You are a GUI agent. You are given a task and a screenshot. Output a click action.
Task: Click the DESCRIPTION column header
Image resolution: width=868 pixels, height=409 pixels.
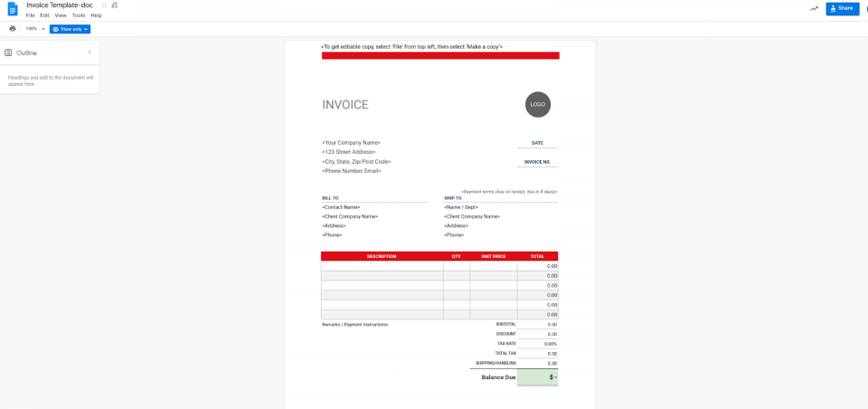pos(382,257)
